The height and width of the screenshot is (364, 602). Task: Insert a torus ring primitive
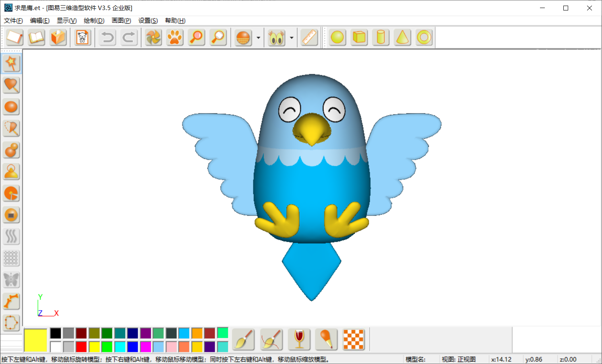tap(424, 38)
